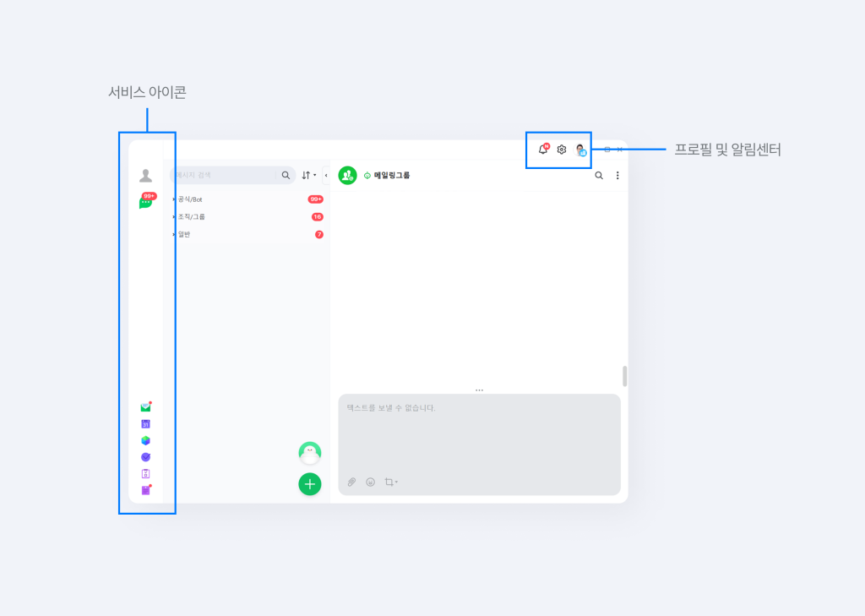Collapse the chat list panel arrow
The image size is (865, 616).
[326, 176]
